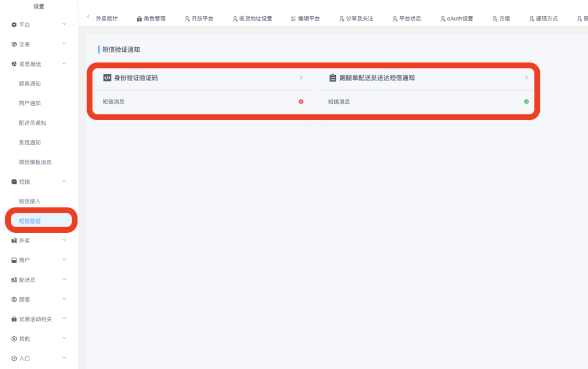Viewport: 588px width, 369px height.
Task: Expand the 交易 sidebar section chevron
Action: pyautogui.click(x=64, y=44)
